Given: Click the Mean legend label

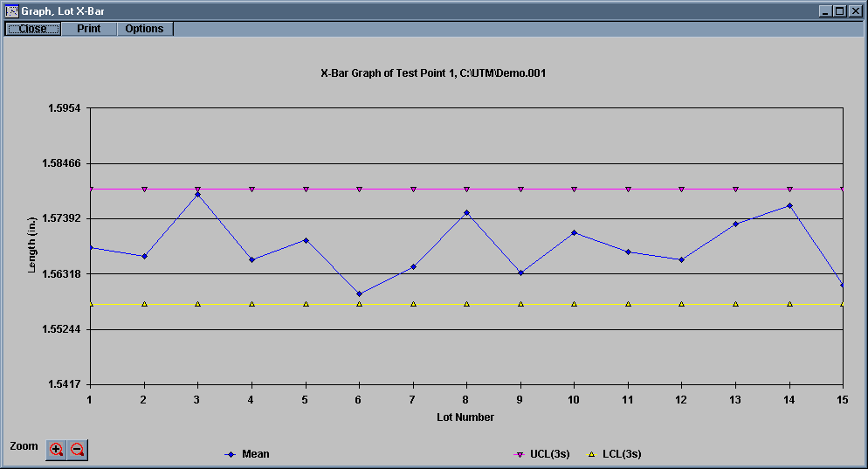Looking at the screenshot, I should [x=256, y=454].
